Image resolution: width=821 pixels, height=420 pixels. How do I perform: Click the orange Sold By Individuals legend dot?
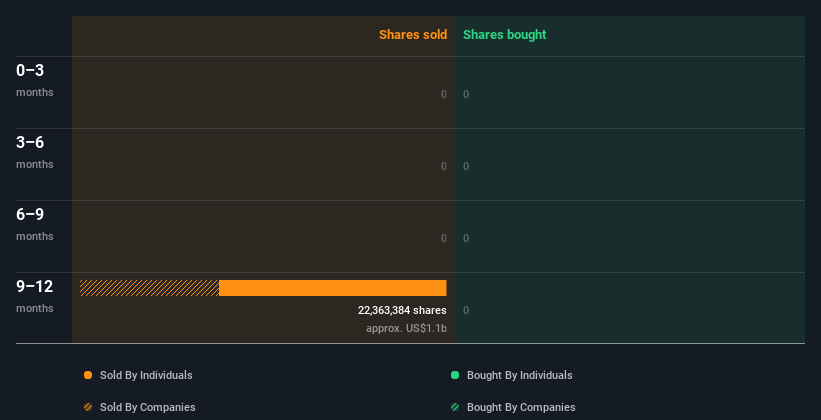tap(88, 375)
